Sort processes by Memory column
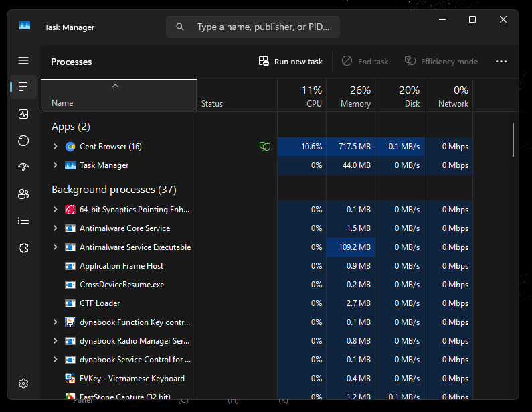Image resolution: width=532 pixels, height=412 pixels. point(351,95)
